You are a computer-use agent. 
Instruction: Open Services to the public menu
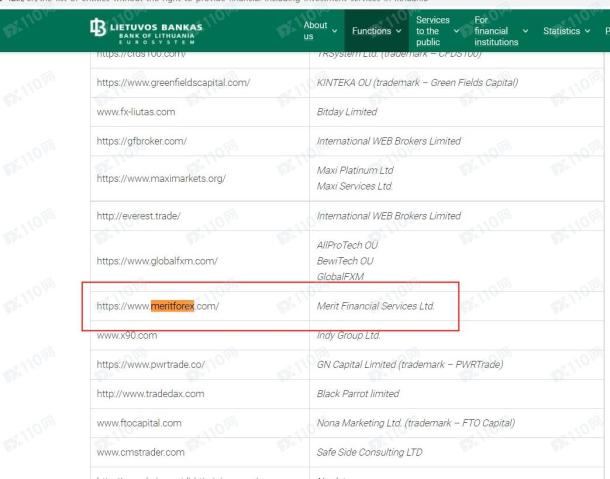[433, 31]
